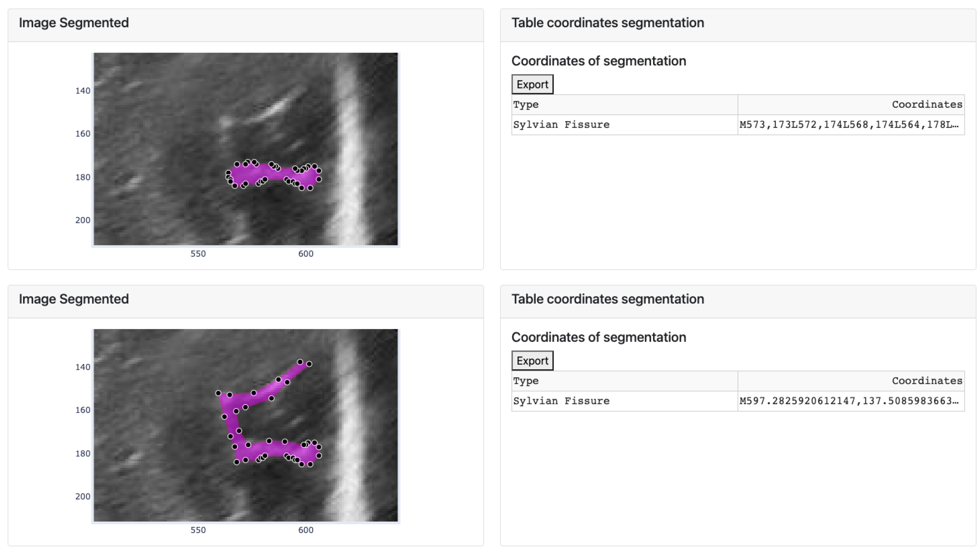Click the lower 'Table coordinates segmentation' panel title
The width and height of the screenshot is (980, 555).
click(x=607, y=299)
